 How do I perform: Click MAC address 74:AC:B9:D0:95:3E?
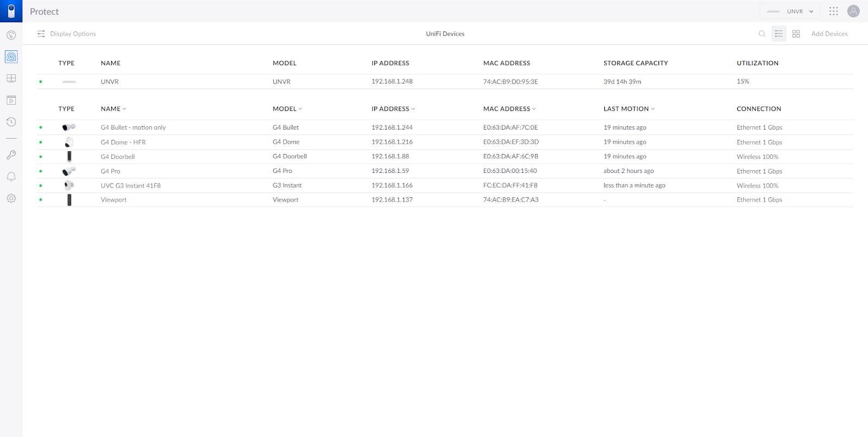point(510,82)
